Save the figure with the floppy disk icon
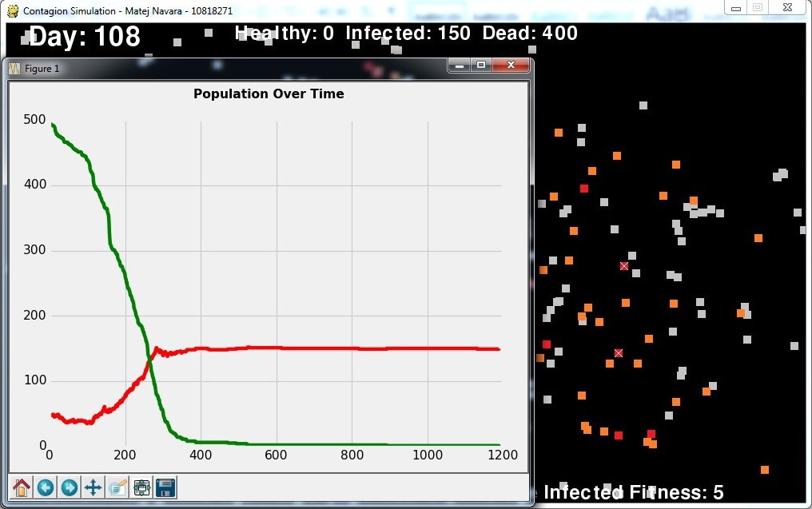 coord(166,487)
